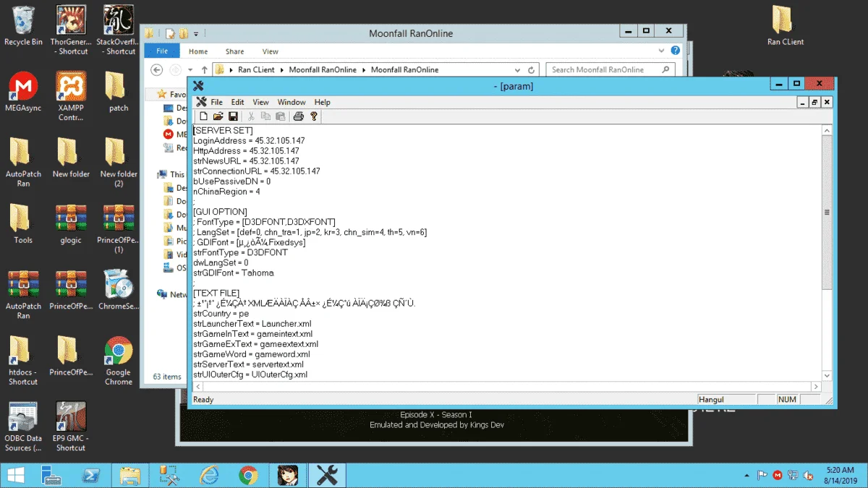Switch to the Explorer Home ribbon tab

pyautogui.click(x=198, y=51)
